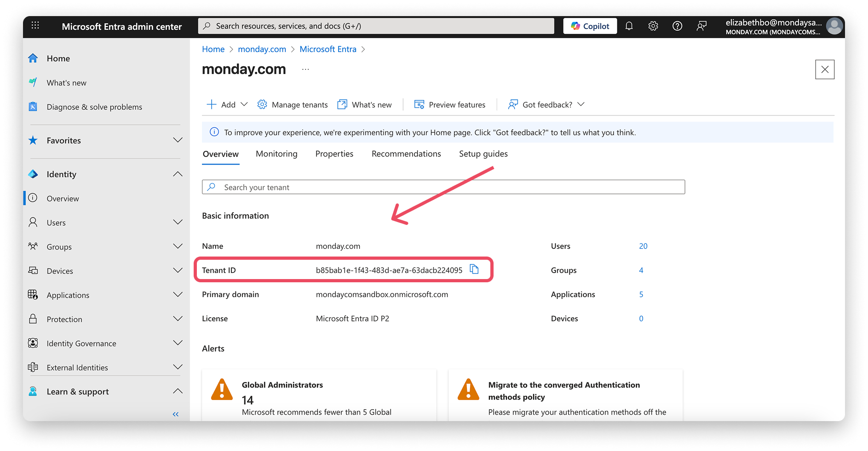Screen dimensions: 868x451
Task: Open Preview features
Action: tap(450, 105)
